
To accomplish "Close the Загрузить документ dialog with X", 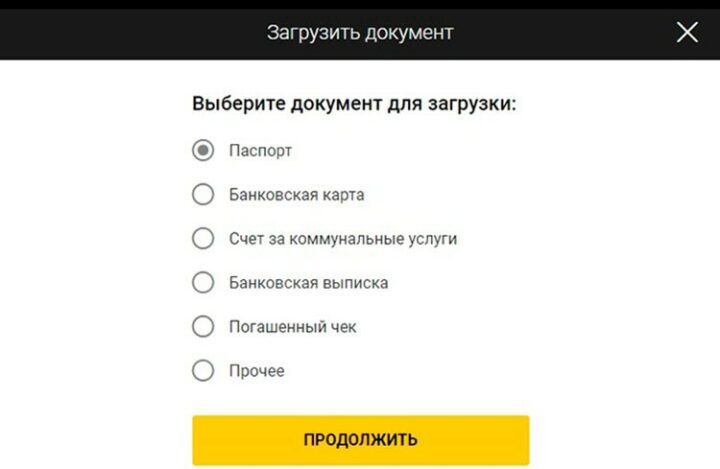I will point(687,32).
